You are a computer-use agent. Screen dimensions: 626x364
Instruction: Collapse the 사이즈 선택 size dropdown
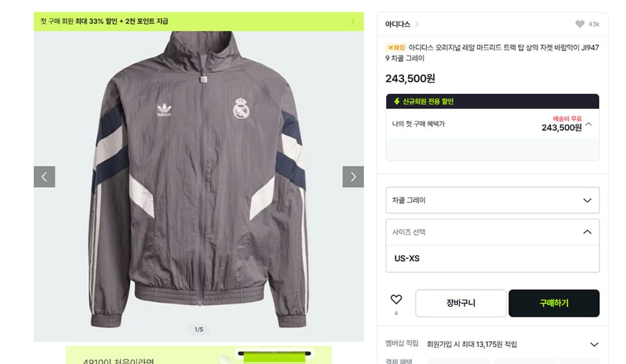tap(587, 232)
